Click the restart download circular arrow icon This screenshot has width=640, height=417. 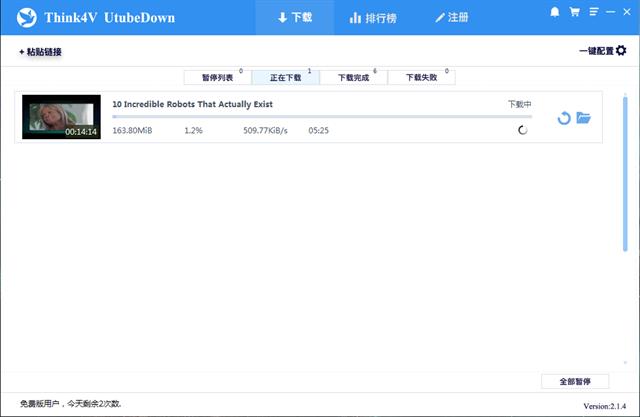tap(564, 118)
